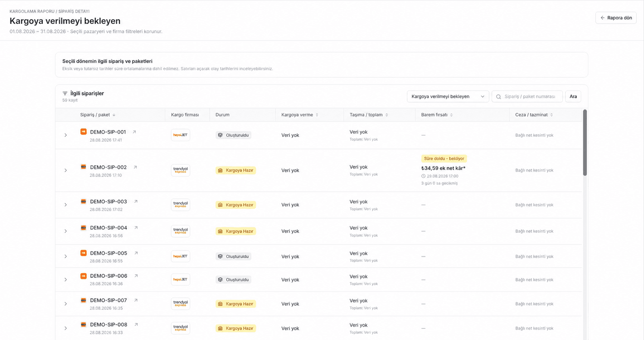Click the Oluşturuldu status badge for DEMO-SIP-001
The height and width of the screenshot is (340, 644).
pyautogui.click(x=234, y=135)
